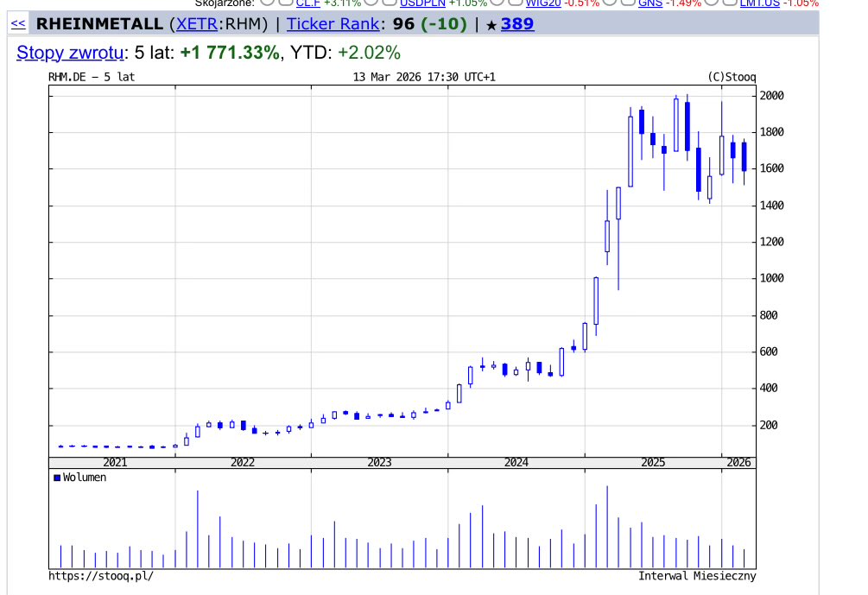Click the 2025 year label

pyautogui.click(x=653, y=463)
